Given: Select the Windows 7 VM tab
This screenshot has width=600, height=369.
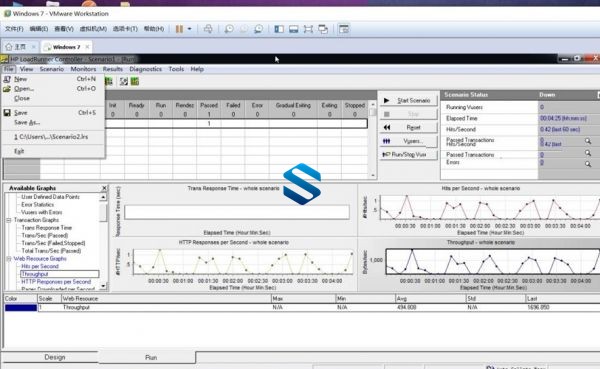Looking at the screenshot, I should [x=66, y=47].
